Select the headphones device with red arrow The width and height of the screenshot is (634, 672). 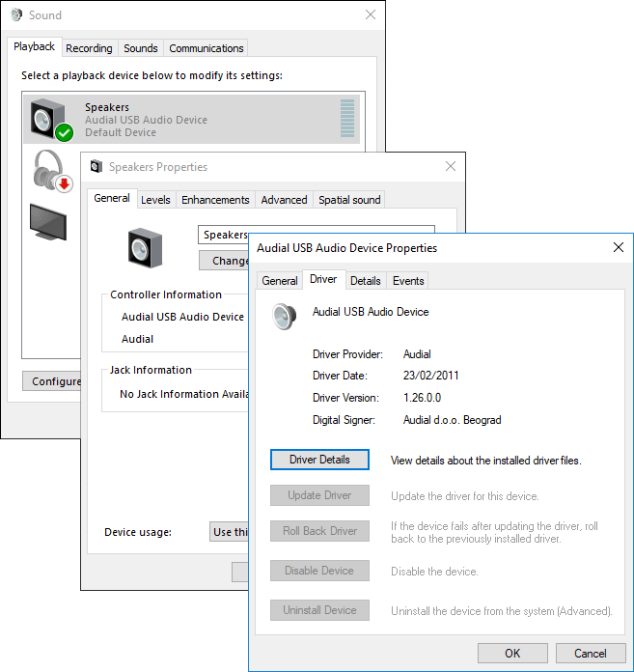click(52, 171)
